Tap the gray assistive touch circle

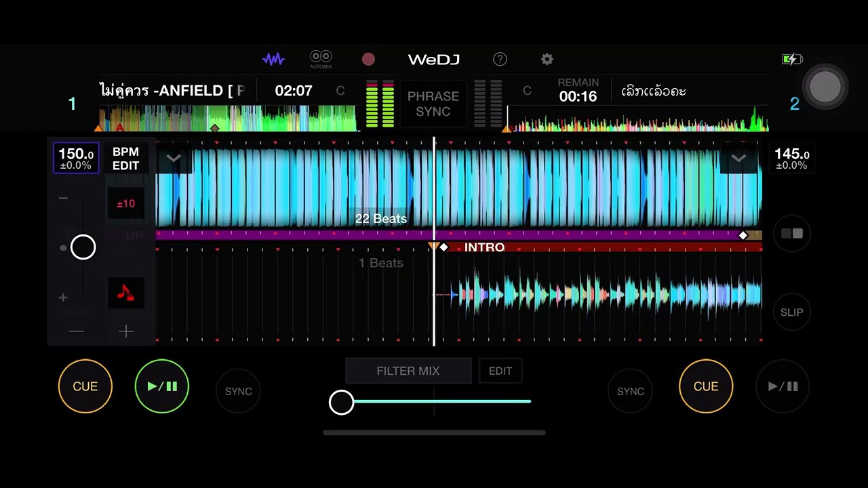pos(825,87)
